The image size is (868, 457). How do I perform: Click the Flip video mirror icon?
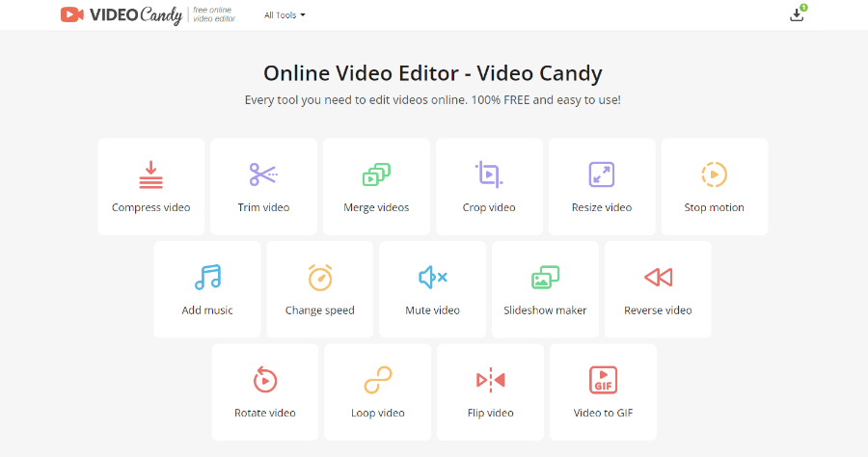(x=491, y=380)
